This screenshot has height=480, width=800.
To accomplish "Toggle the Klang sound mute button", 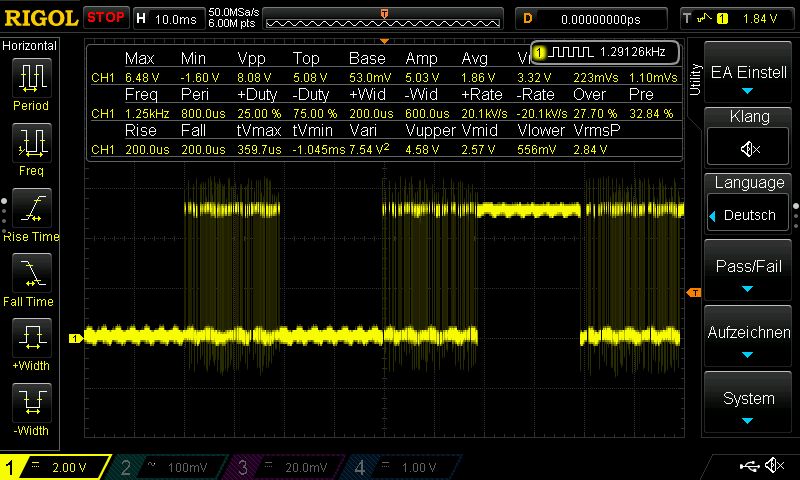I will pyautogui.click(x=749, y=148).
